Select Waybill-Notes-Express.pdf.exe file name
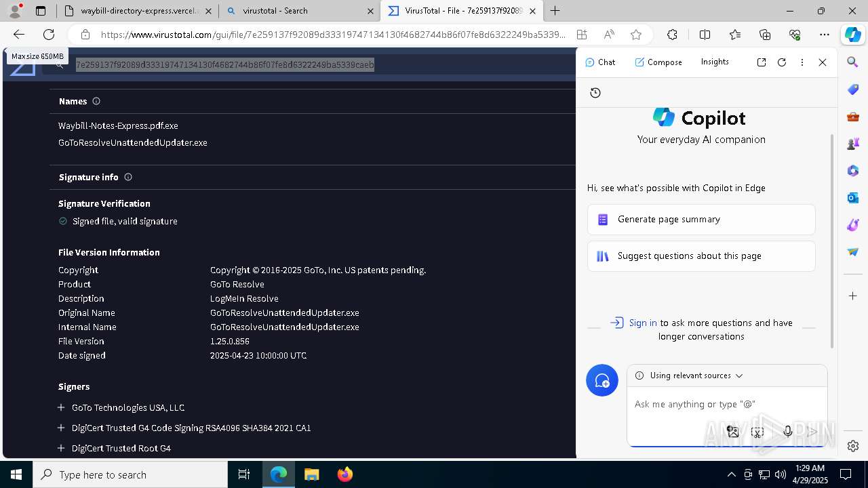 118,125
